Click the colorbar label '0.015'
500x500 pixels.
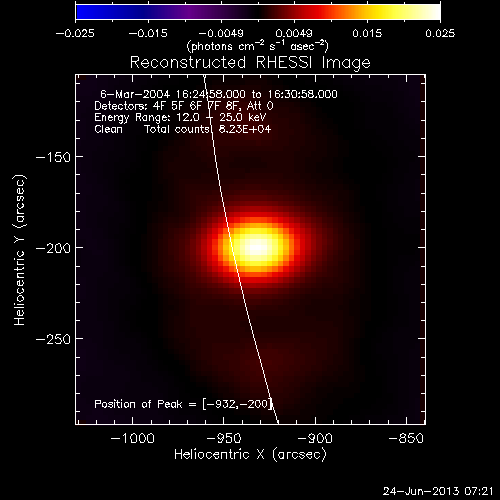(367, 33)
